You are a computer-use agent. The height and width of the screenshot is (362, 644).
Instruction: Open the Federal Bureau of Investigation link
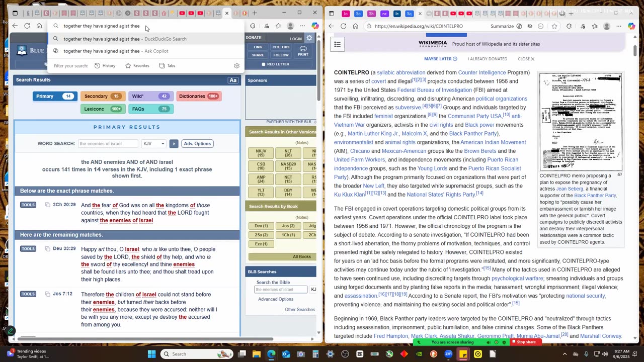(x=434, y=90)
